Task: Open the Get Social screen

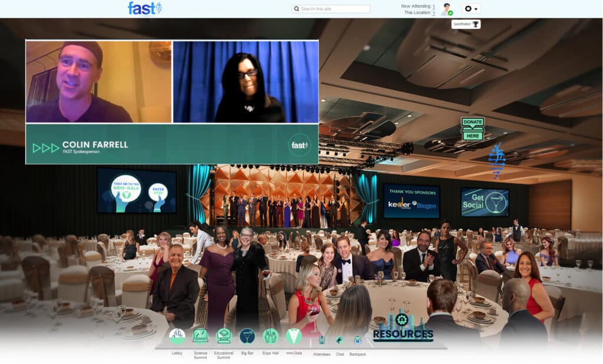Action: (x=485, y=202)
